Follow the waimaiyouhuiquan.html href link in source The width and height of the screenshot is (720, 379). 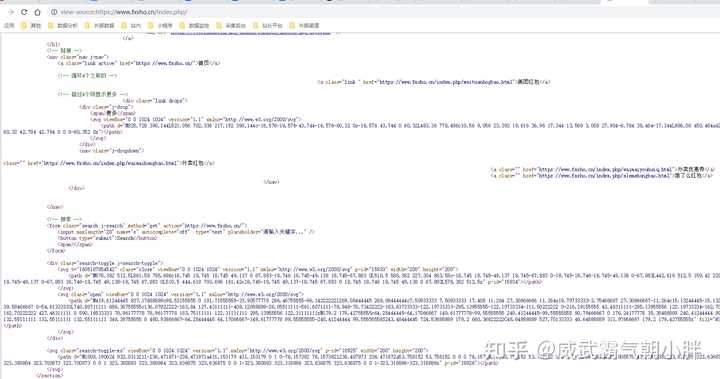pos(604,170)
